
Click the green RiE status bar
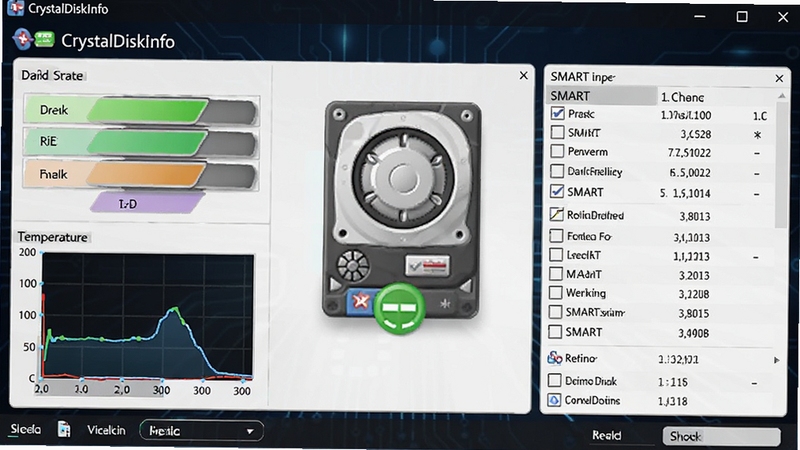click(141, 141)
